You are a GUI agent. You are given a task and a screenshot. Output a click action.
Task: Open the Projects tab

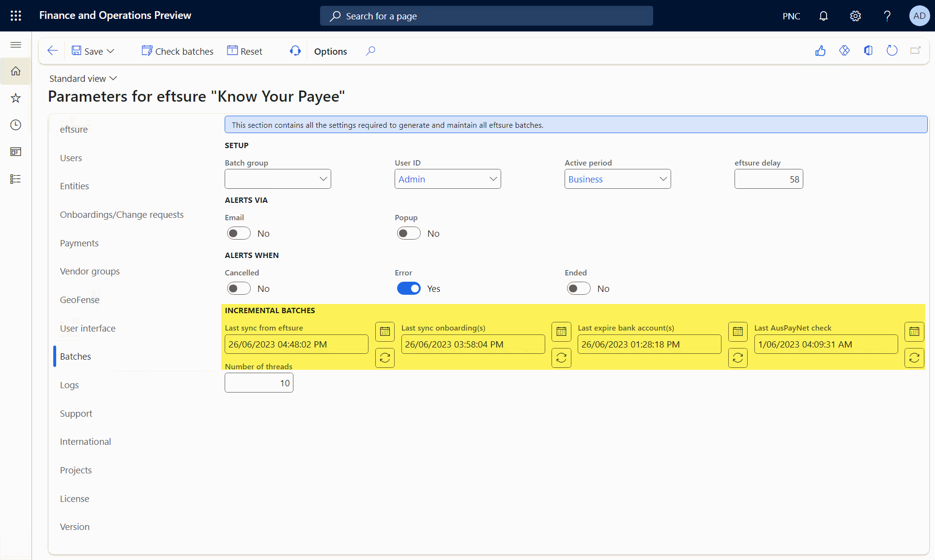coord(76,470)
